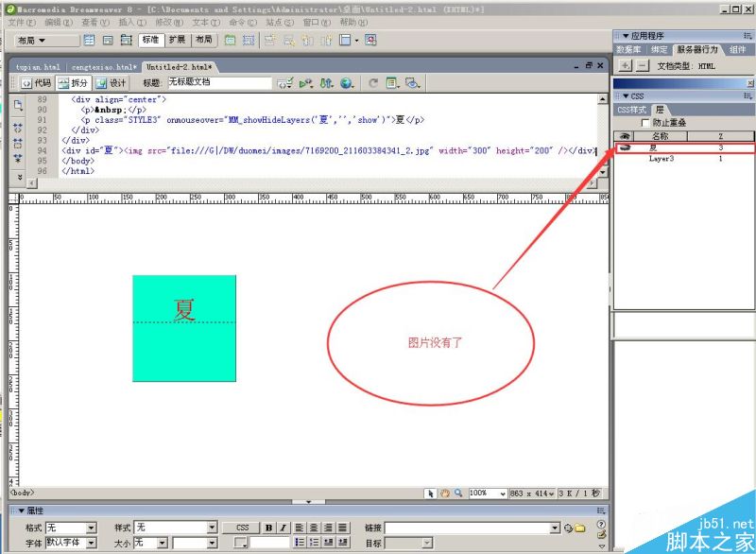Toggle align left button
Screen dimensions: 756x554
pos(300,528)
